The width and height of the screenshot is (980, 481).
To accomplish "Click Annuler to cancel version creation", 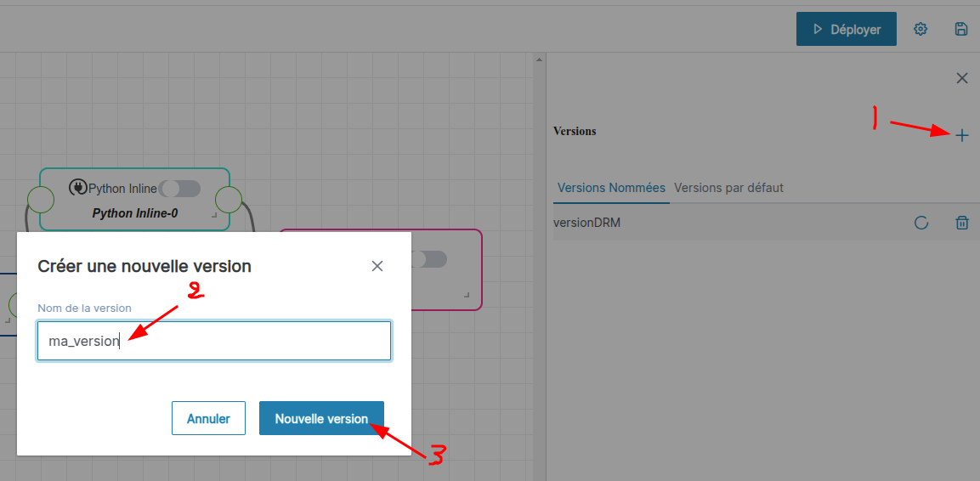I will 208,418.
